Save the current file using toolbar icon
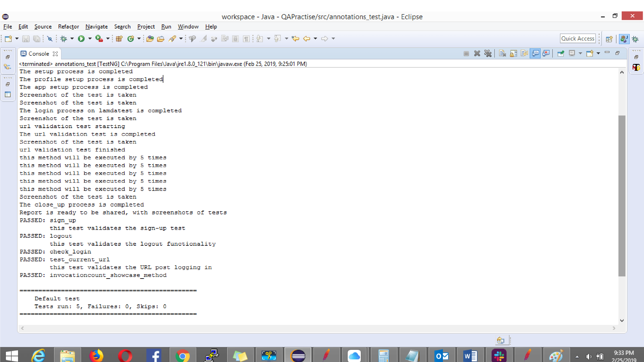This screenshot has width=644, height=362. 26,38
